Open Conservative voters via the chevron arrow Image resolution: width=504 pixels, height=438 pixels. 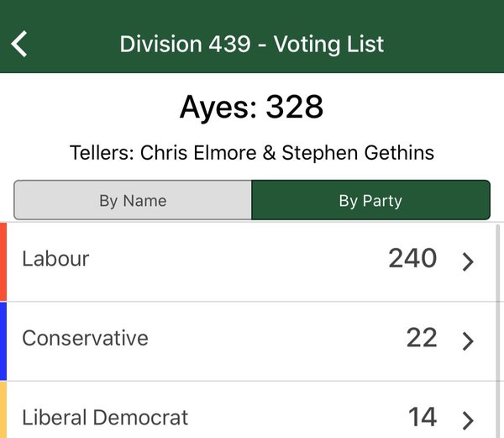[x=468, y=340]
